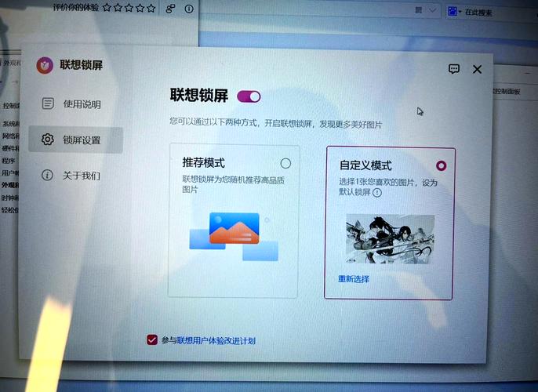This screenshot has height=392, width=538.
Task: Click the fifth rating star in background window
Action: tap(151, 8)
